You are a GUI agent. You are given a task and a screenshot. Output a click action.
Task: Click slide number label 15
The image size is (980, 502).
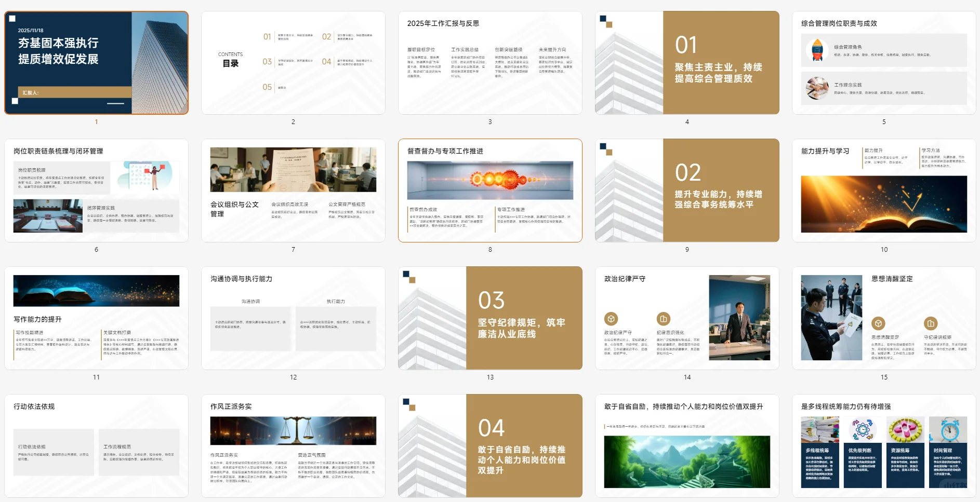tap(884, 377)
